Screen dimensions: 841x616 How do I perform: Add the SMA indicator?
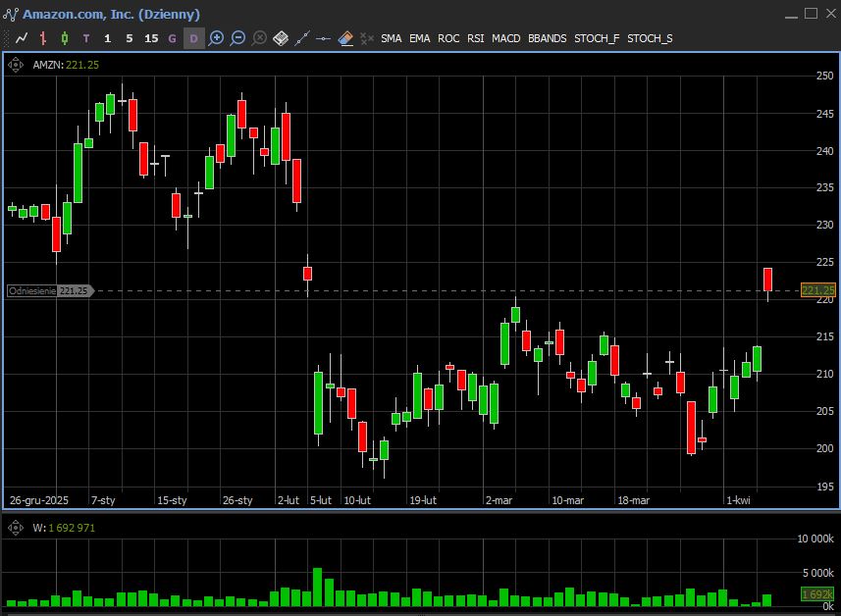point(392,38)
